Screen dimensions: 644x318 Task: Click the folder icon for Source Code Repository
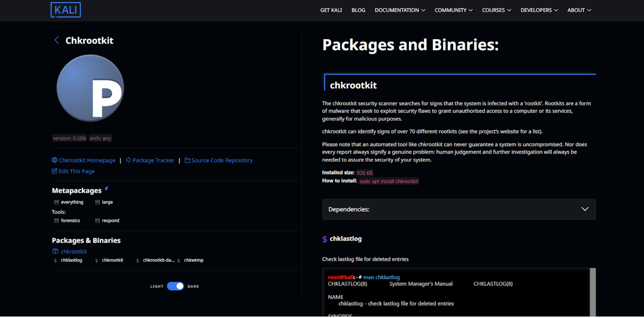tap(187, 160)
